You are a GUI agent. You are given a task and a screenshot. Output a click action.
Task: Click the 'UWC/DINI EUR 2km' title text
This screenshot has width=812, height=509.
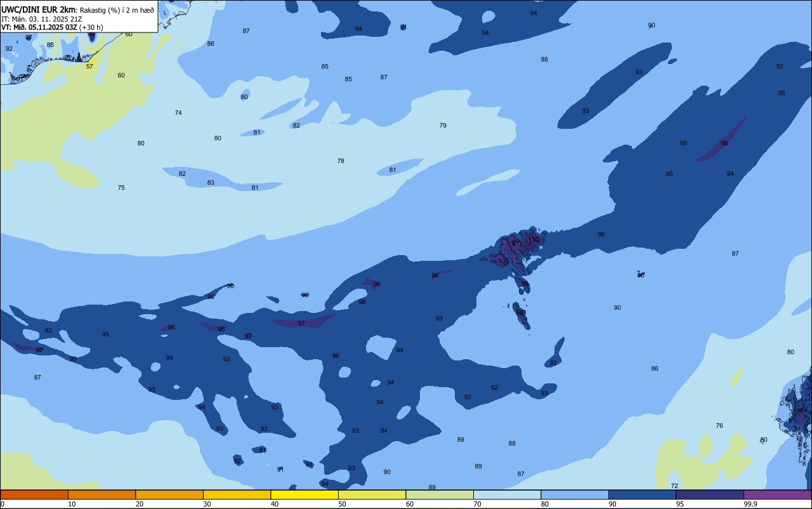tap(39, 10)
